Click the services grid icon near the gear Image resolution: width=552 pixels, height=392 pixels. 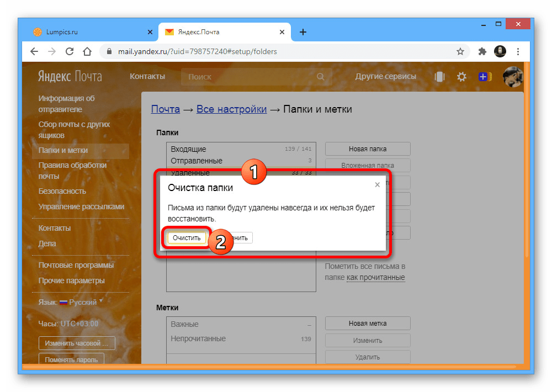coord(439,77)
